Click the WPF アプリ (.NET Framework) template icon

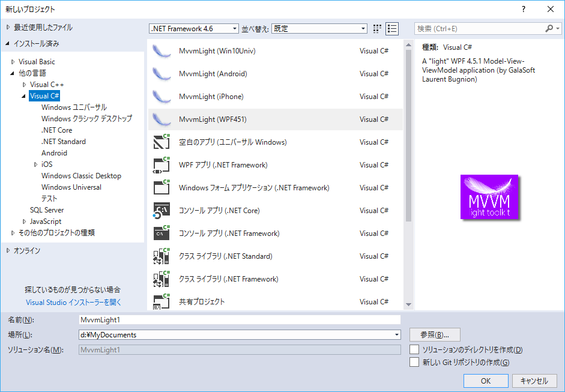point(162,165)
